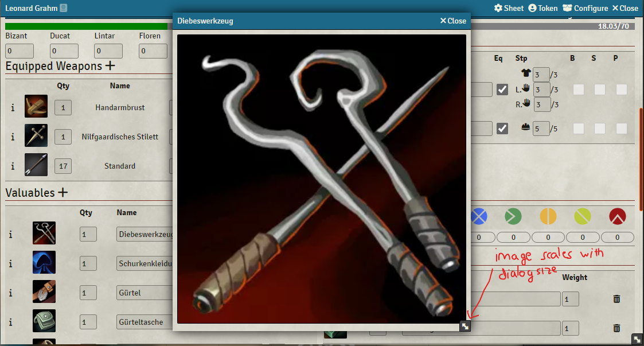The height and width of the screenshot is (346, 644).
Task: Delete the second item with lower trash icon
Action: [x=616, y=328]
